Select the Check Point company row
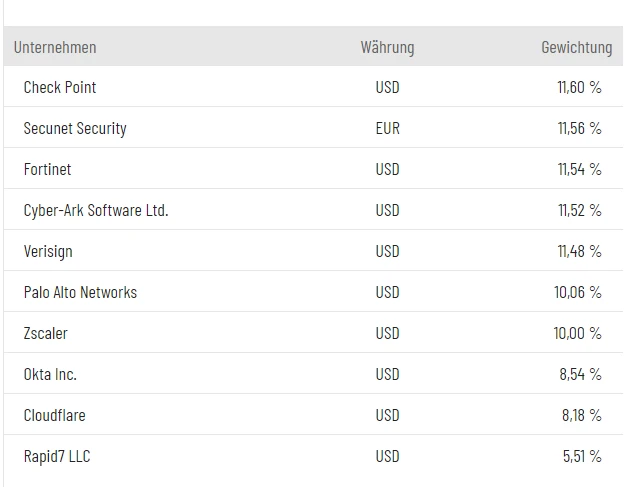The width and height of the screenshot is (635, 487). pyautogui.click(x=60, y=88)
